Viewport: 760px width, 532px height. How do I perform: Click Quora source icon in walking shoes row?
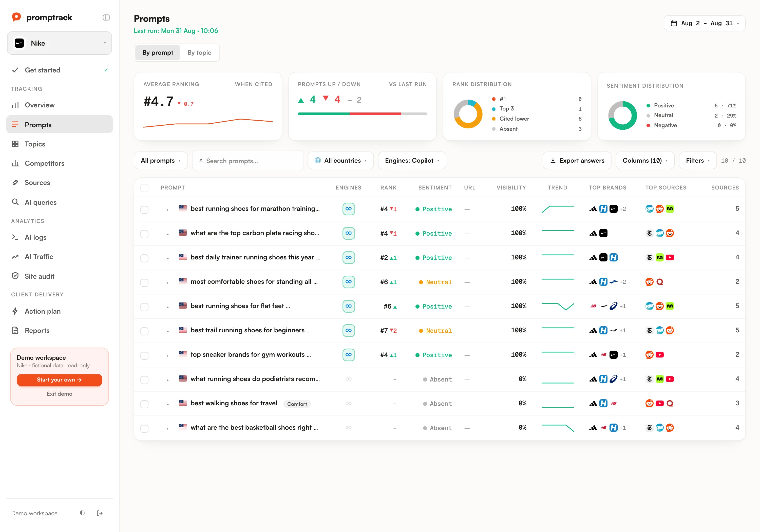pos(670,404)
